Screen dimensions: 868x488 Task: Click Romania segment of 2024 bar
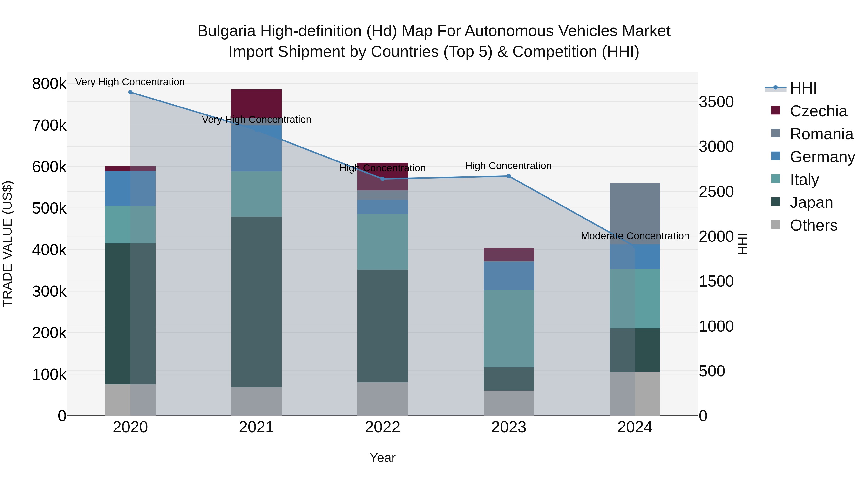pos(635,214)
